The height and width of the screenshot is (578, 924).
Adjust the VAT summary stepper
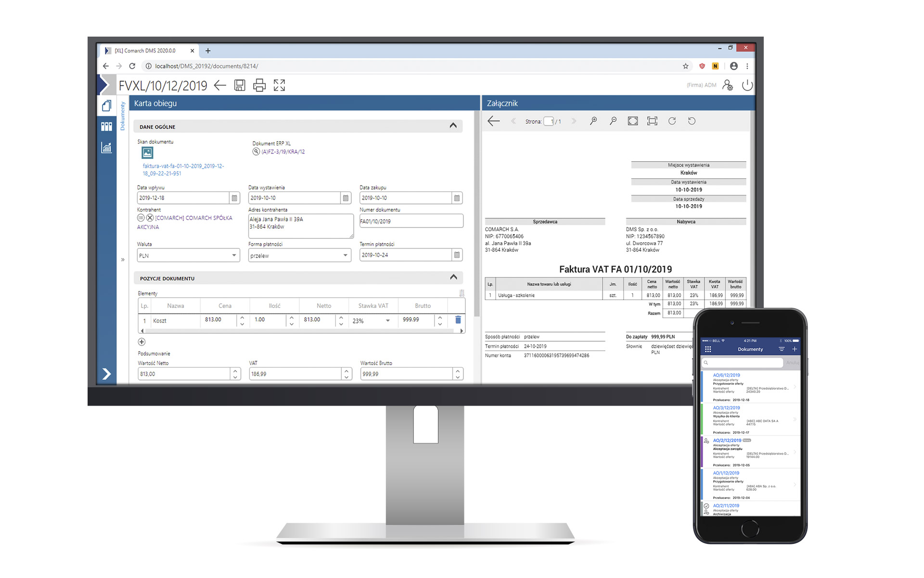pos(346,374)
